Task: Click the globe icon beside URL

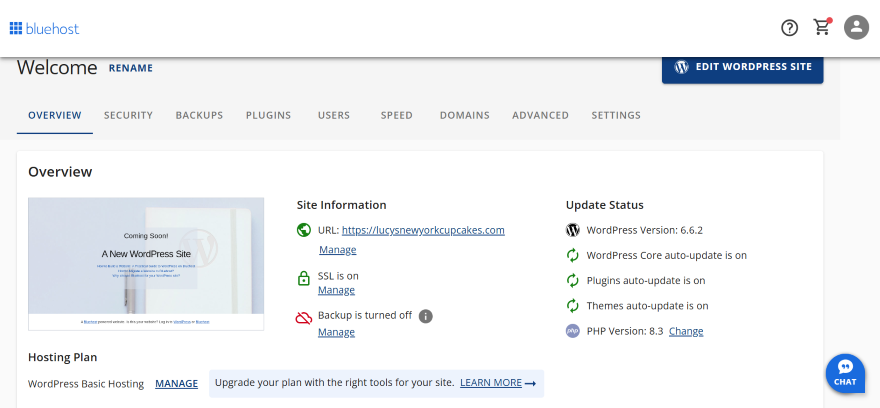Action: click(x=304, y=230)
